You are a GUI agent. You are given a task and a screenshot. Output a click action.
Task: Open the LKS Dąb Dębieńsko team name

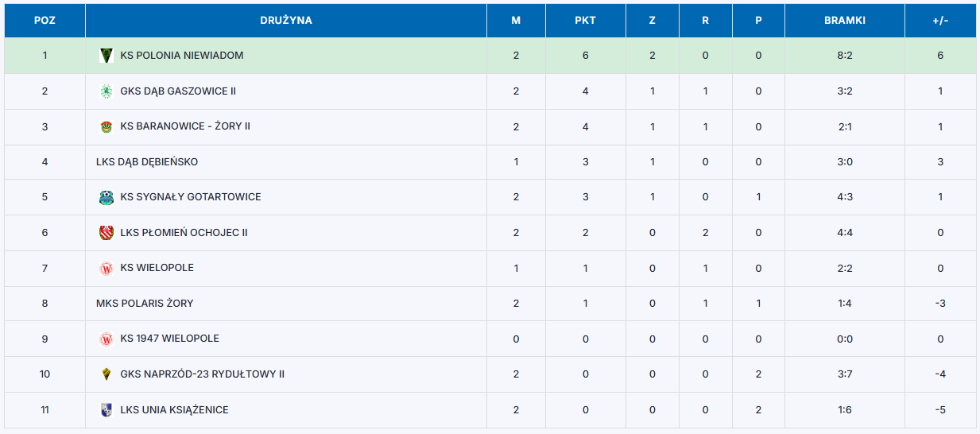[x=147, y=162]
